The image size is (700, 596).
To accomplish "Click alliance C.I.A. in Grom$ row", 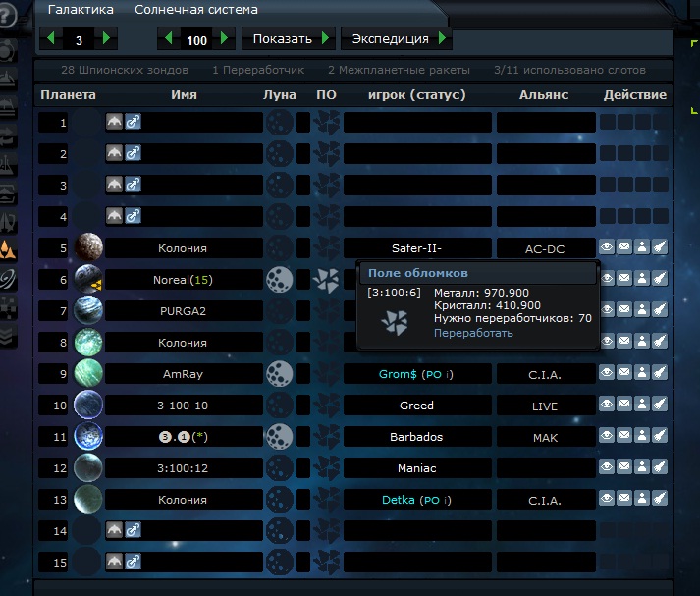I will [545, 375].
